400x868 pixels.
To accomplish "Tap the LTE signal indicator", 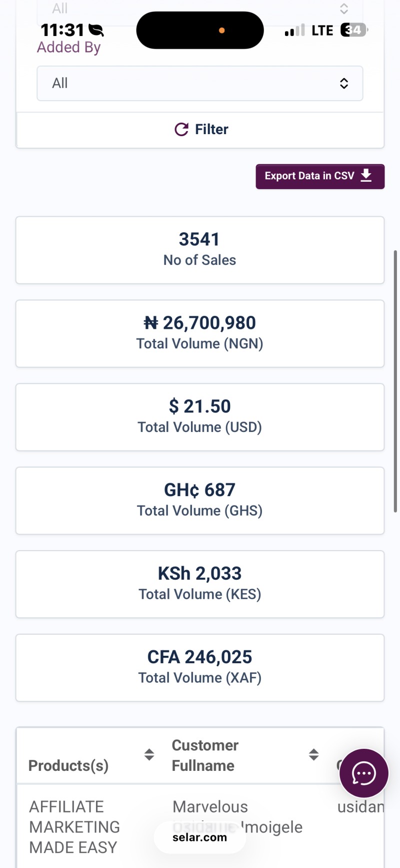I will click(322, 31).
